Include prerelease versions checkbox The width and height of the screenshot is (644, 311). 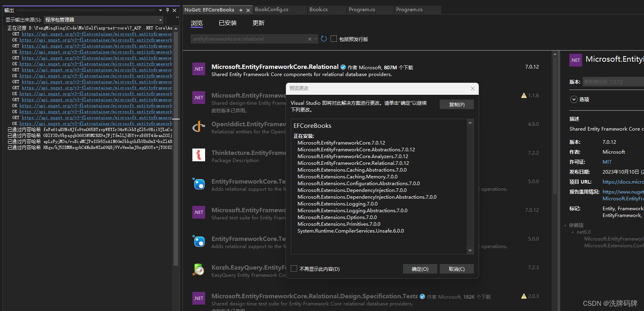click(334, 39)
